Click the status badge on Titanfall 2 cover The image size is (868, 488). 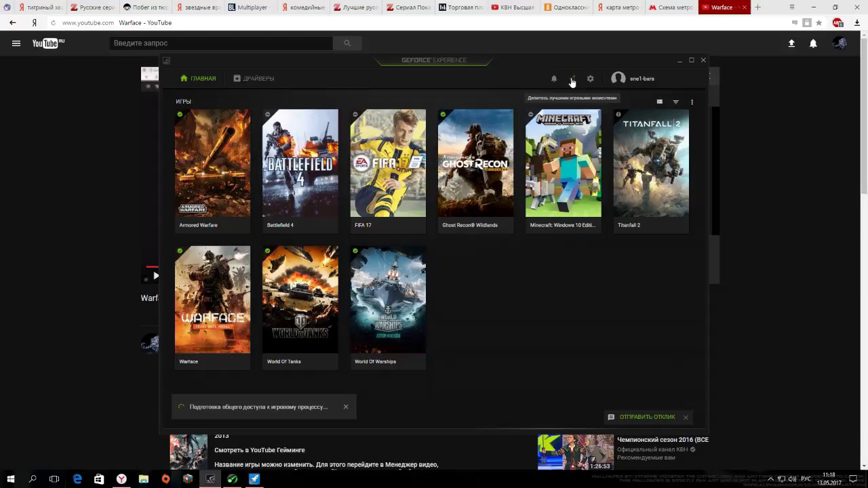click(618, 114)
